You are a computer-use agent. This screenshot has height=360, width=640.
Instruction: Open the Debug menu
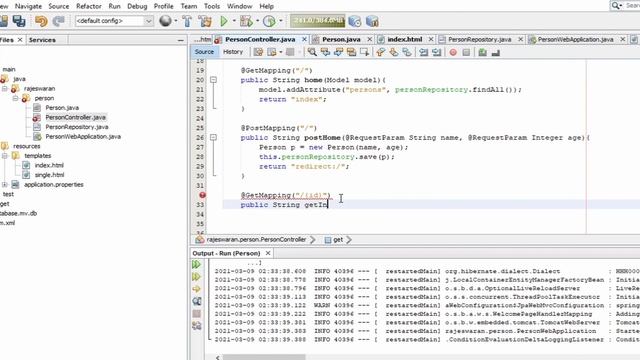(x=137, y=6)
